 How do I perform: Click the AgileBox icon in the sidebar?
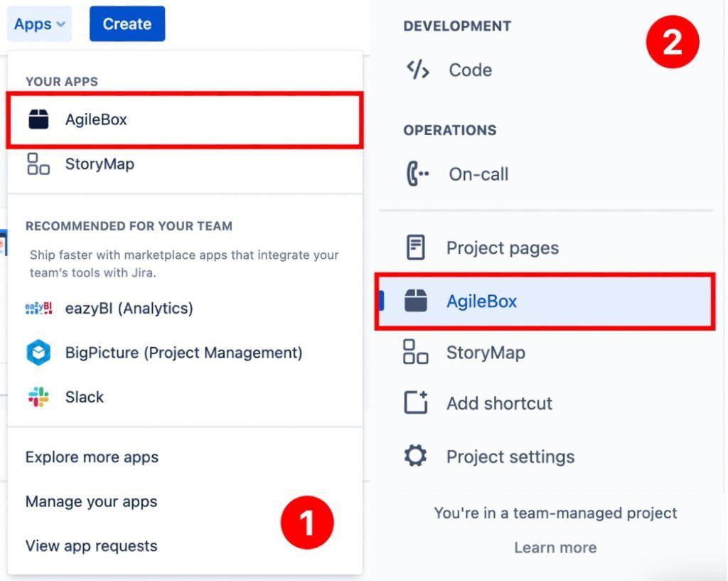click(418, 301)
